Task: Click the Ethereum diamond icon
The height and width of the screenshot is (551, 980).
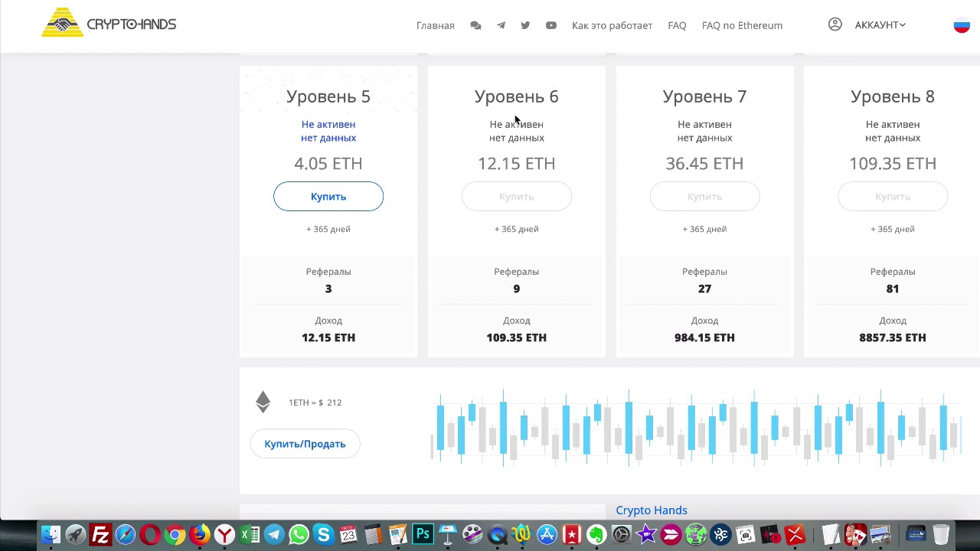Action: coord(263,403)
